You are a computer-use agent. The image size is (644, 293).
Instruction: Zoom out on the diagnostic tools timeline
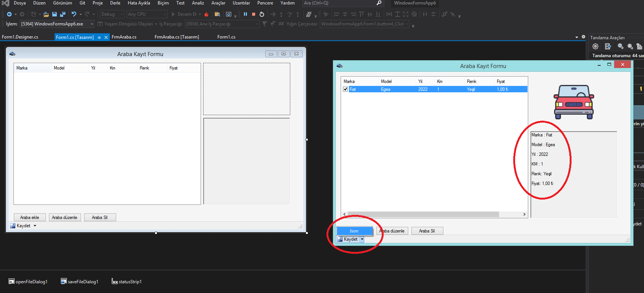point(630,46)
